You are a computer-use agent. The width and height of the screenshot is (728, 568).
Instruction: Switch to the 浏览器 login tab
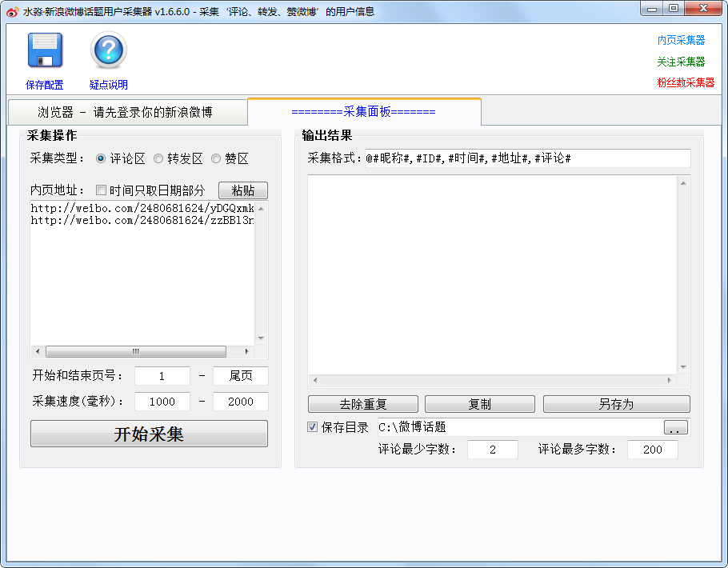tap(126, 112)
